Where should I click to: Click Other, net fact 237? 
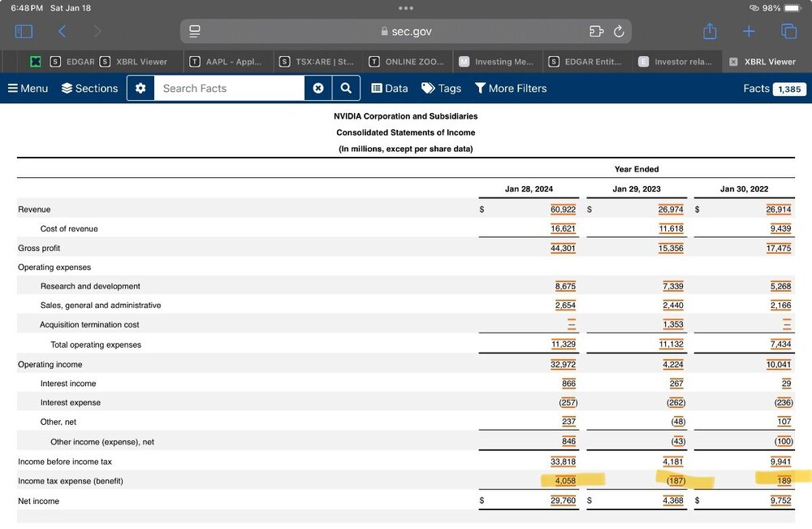coord(568,422)
